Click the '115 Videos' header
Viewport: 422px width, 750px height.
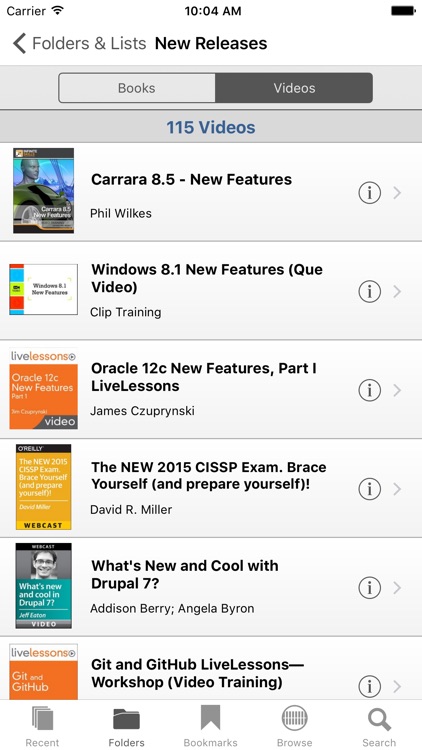pos(211,127)
